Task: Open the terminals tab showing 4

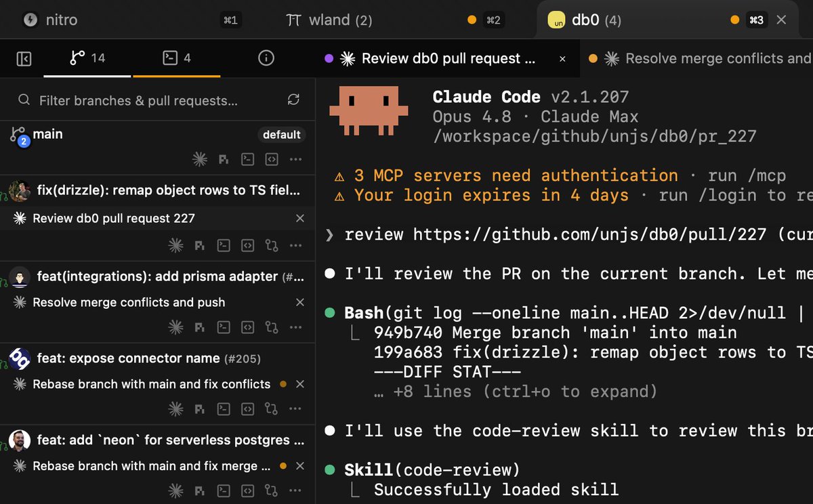Action: pos(177,58)
